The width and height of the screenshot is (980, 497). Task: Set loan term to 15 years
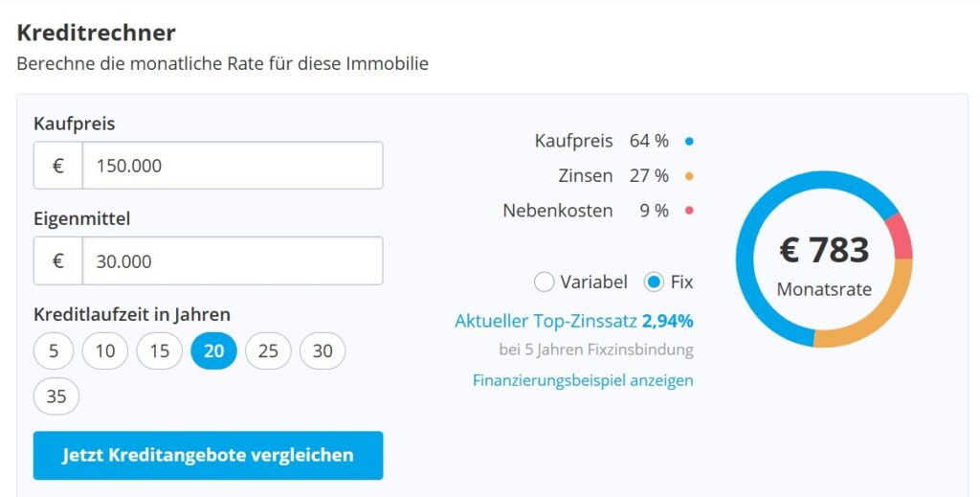pos(160,351)
